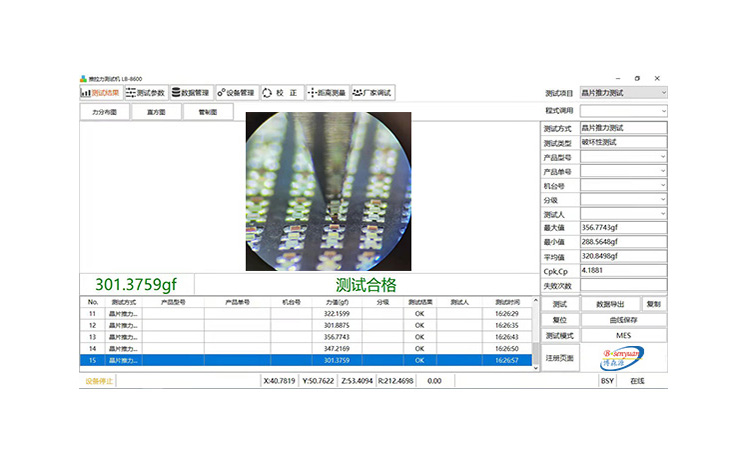Select the 管制图 tab
The width and height of the screenshot is (750, 462).
[208, 112]
